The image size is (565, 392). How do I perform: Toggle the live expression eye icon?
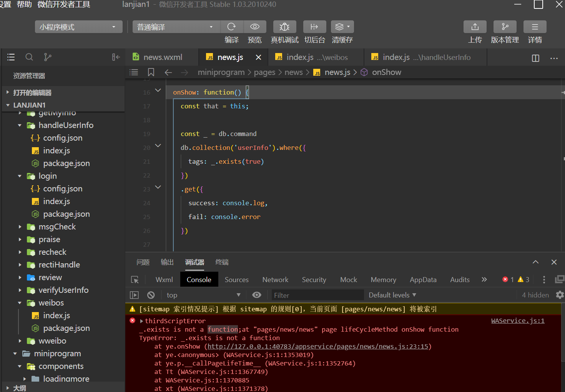point(257,295)
